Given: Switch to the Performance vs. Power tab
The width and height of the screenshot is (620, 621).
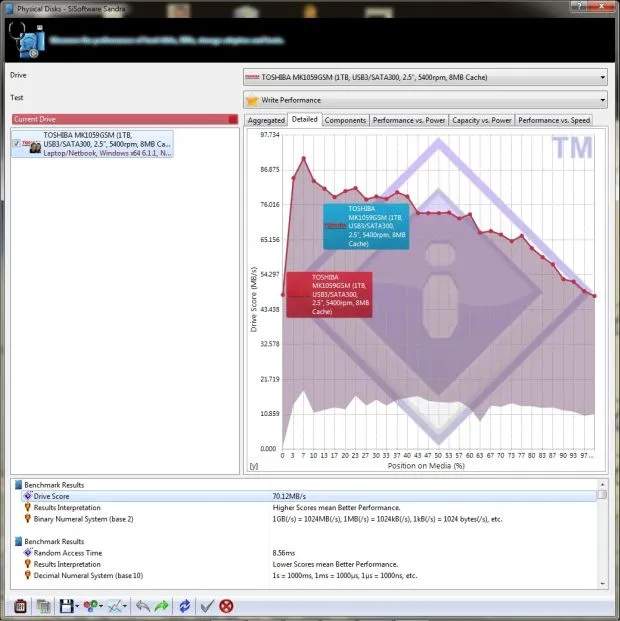Looking at the screenshot, I should 409,120.
